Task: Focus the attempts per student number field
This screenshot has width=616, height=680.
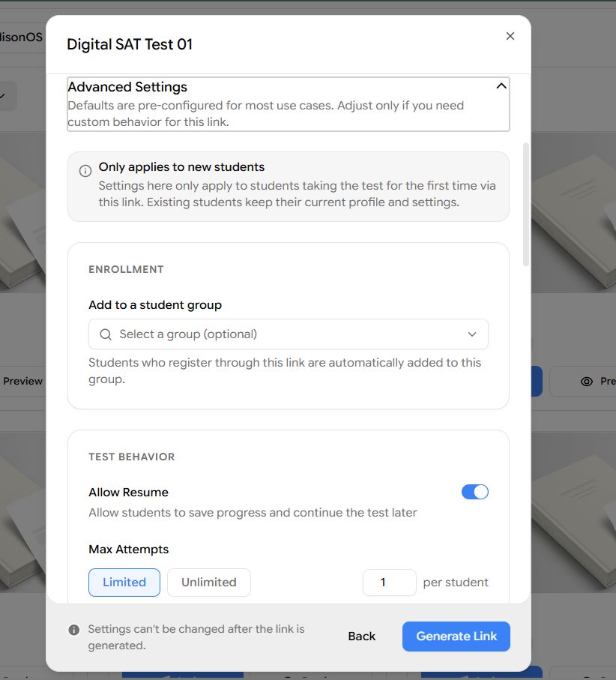Action: 389,582
